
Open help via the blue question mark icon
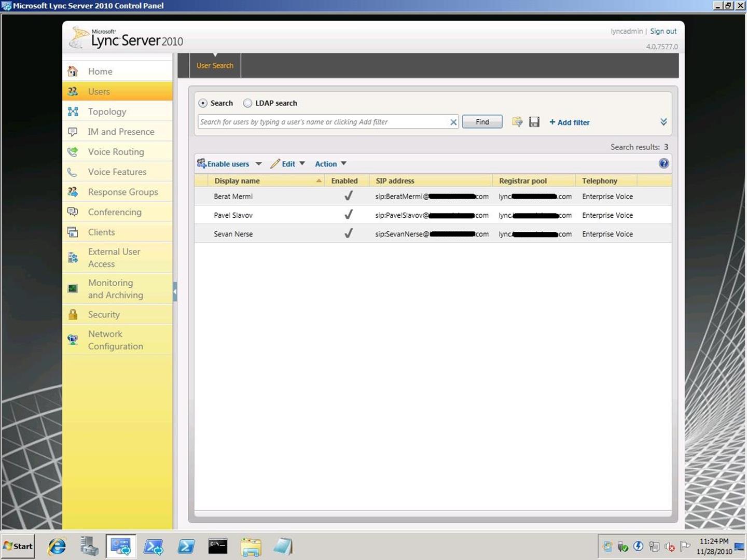click(663, 164)
